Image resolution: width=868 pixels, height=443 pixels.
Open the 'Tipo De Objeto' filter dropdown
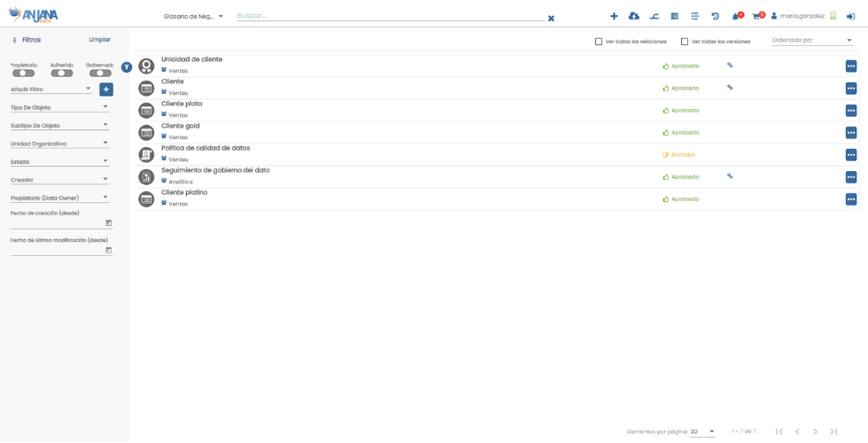tap(59, 107)
